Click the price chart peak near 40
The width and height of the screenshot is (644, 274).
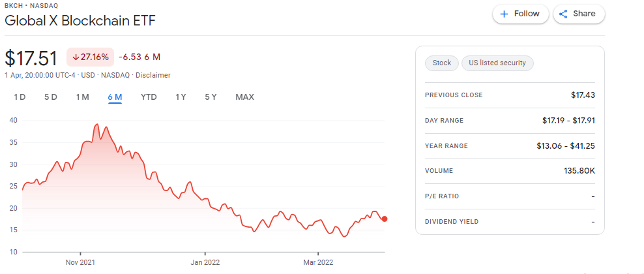(x=97, y=124)
